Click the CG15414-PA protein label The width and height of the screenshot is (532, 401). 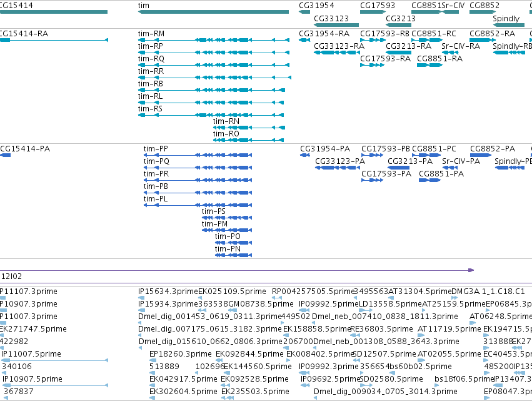25,149
